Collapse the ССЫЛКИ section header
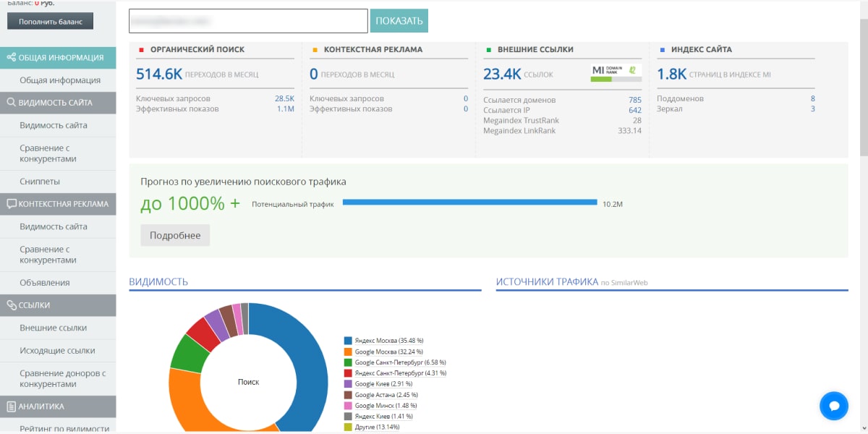The width and height of the screenshot is (868, 434). (58, 305)
